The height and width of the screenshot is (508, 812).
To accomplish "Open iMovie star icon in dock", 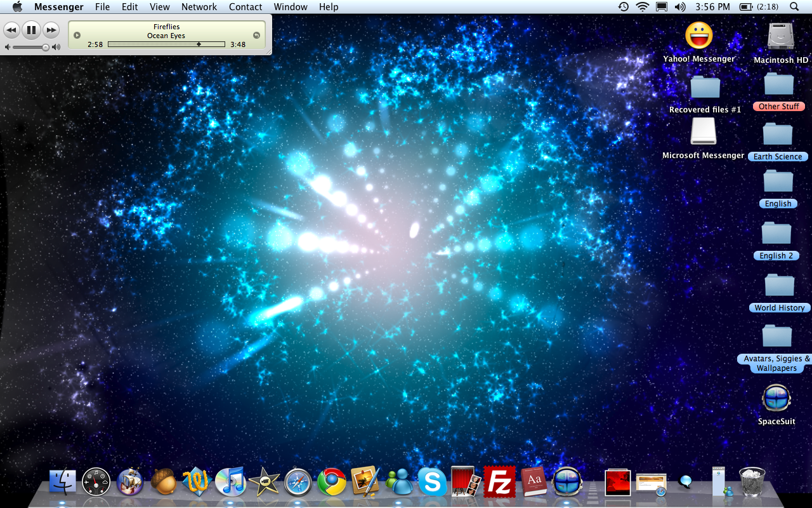I will point(264,483).
